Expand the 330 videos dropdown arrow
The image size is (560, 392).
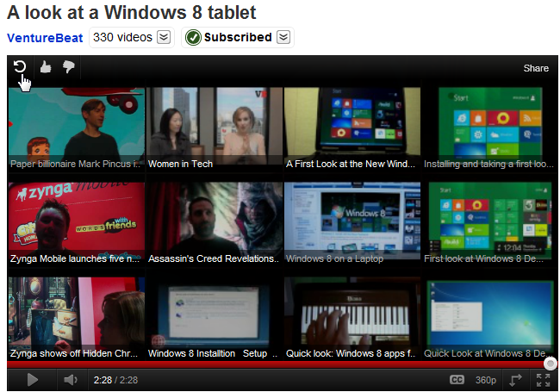point(164,37)
